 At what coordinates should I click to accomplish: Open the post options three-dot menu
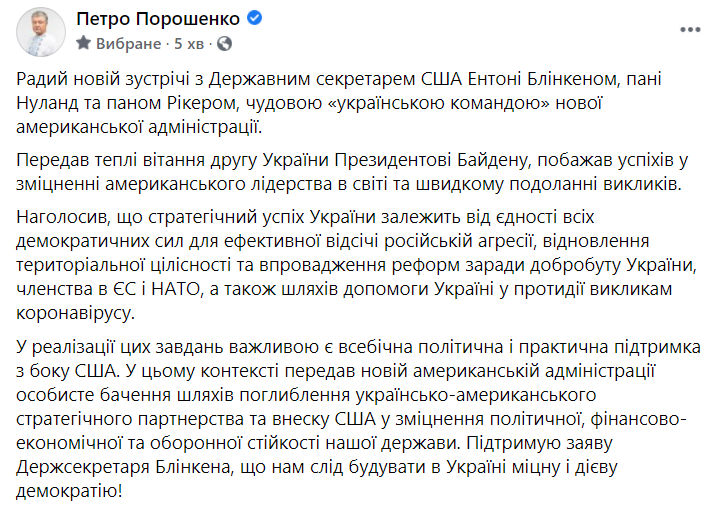(690, 30)
